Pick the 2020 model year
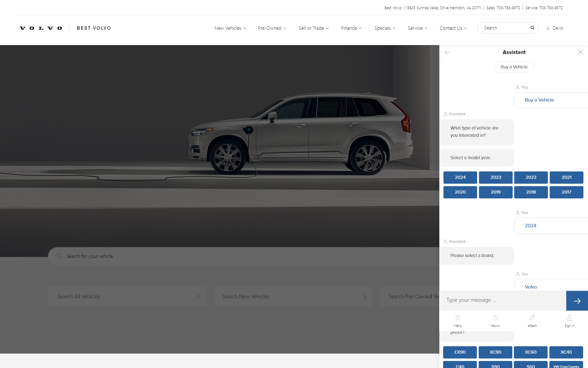This screenshot has height=368, width=588. (x=460, y=192)
